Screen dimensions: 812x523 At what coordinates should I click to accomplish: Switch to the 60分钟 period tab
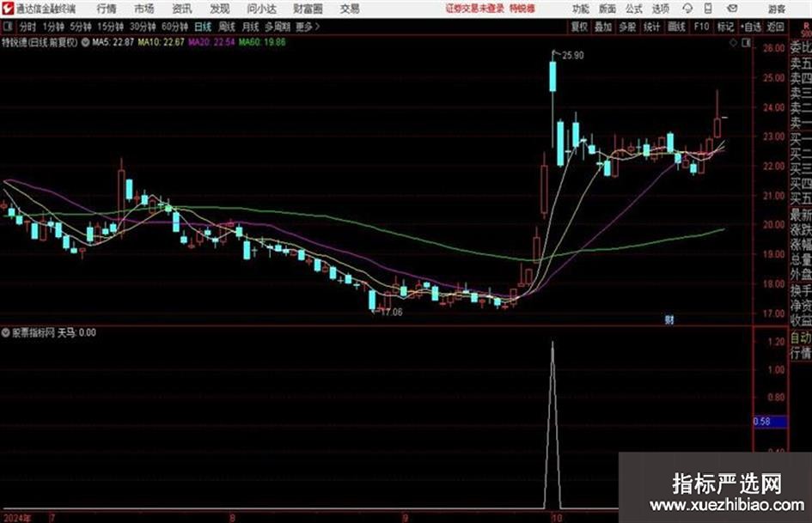(174, 27)
